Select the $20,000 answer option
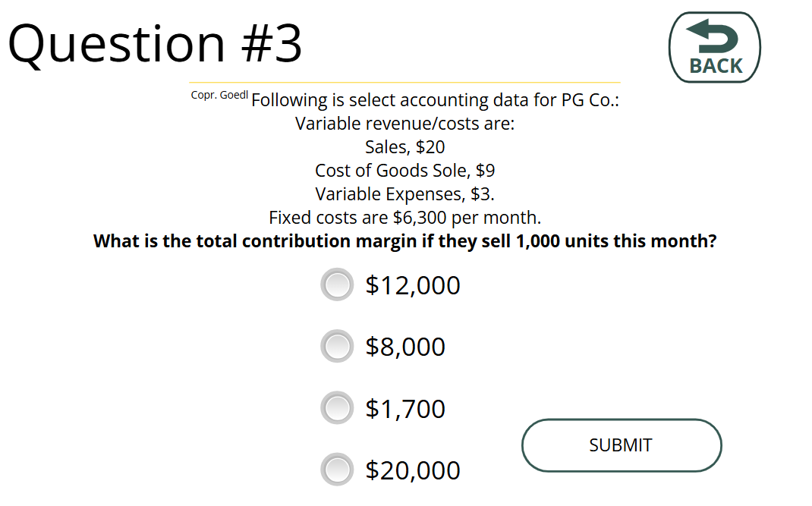This screenshot has height=506, width=812. 337,470
